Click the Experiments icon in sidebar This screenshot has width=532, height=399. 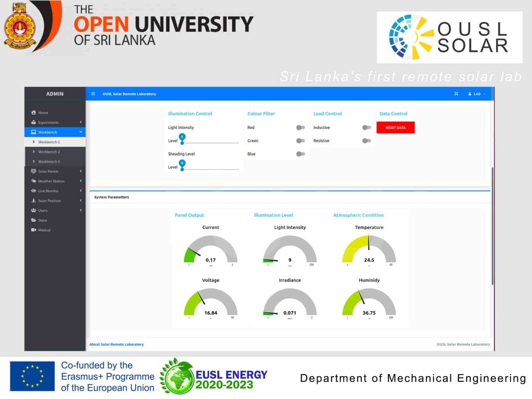pos(34,123)
